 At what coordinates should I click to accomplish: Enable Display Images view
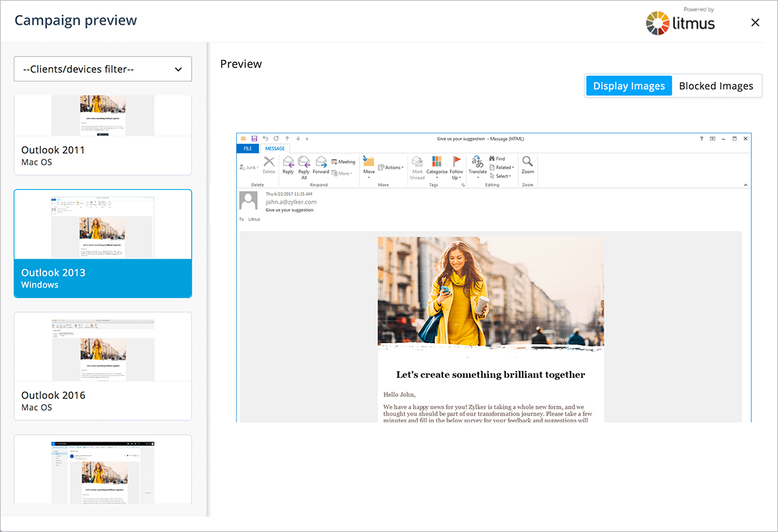(x=629, y=86)
